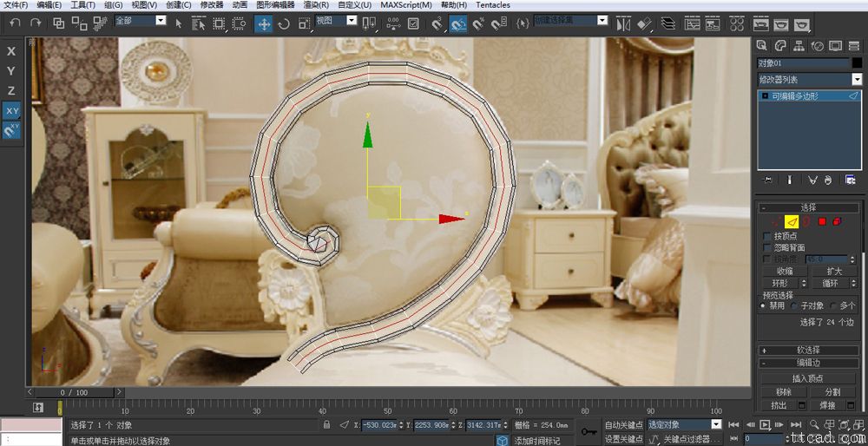This screenshot has width=868, height=446.
Task: Click the object color swatch beside 对象01
Action: click(857, 63)
